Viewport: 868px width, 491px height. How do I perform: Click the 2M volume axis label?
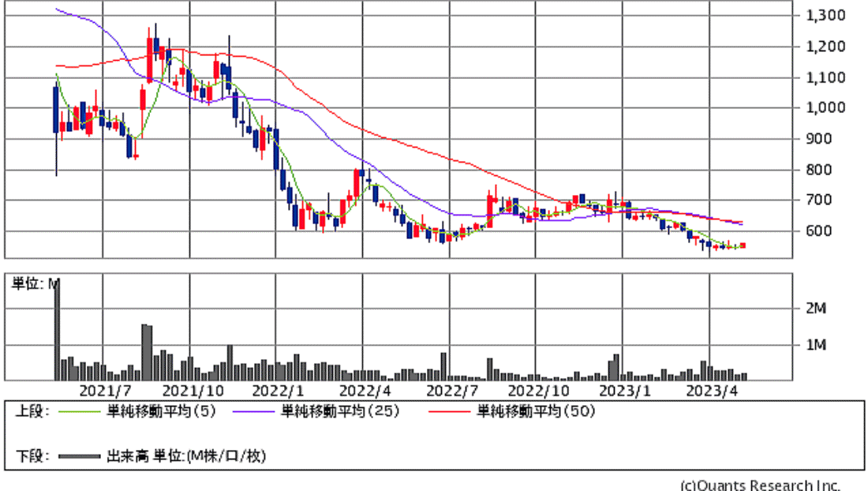tap(816, 308)
